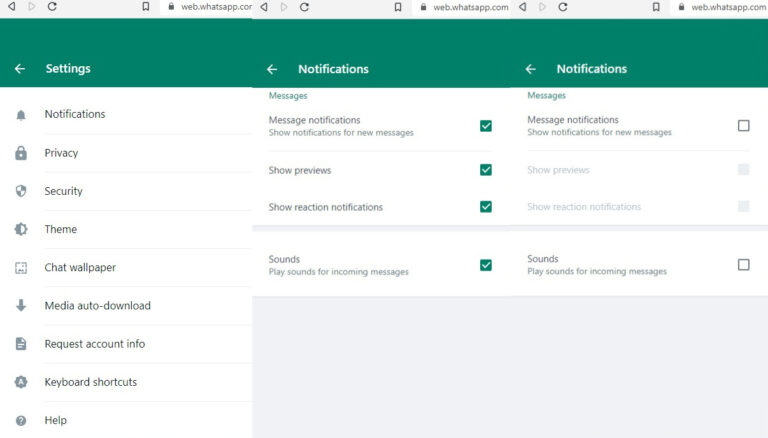Go back from the middle Notifications panel
This screenshot has width=768, height=438.
pyautogui.click(x=272, y=70)
